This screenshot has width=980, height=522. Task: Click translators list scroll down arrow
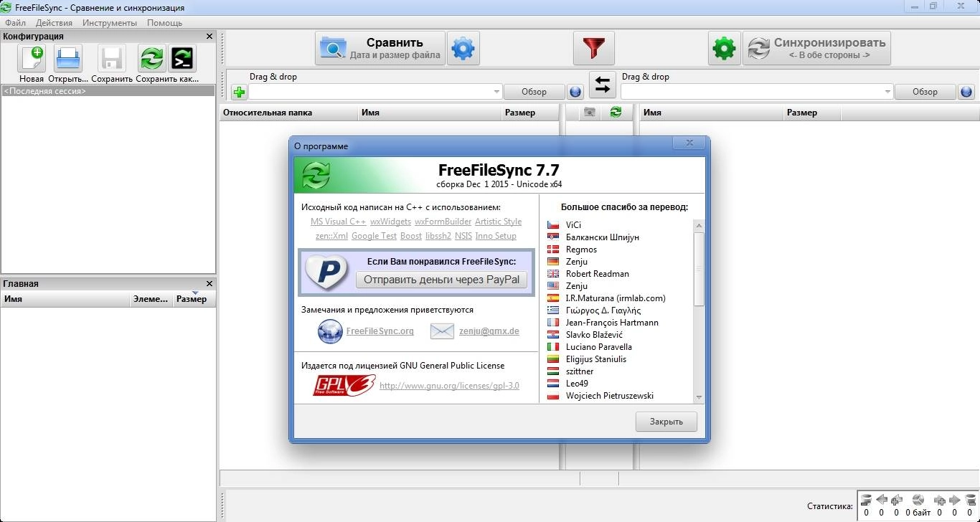tap(699, 397)
